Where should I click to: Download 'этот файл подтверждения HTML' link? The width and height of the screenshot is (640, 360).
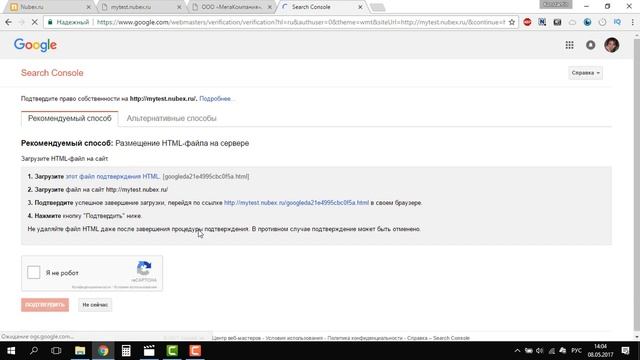pyautogui.click(x=112, y=176)
